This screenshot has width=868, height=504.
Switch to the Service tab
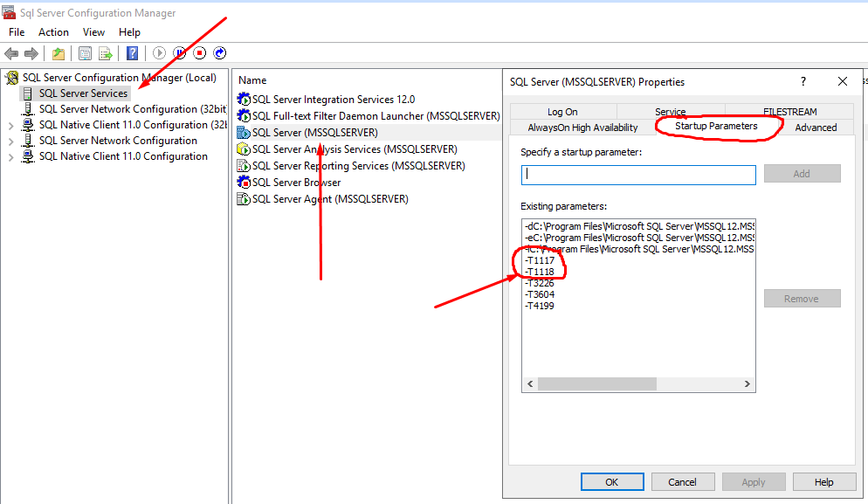point(671,111)
